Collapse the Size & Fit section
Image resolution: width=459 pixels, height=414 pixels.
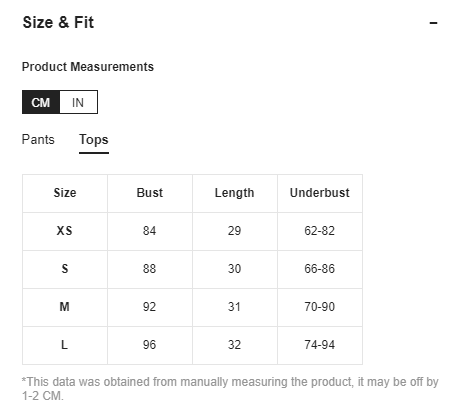[433, 23]
